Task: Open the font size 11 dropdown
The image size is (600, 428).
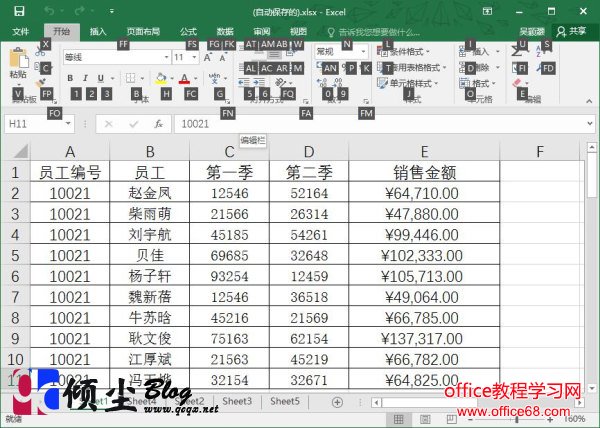Action: tap(194, 57)
